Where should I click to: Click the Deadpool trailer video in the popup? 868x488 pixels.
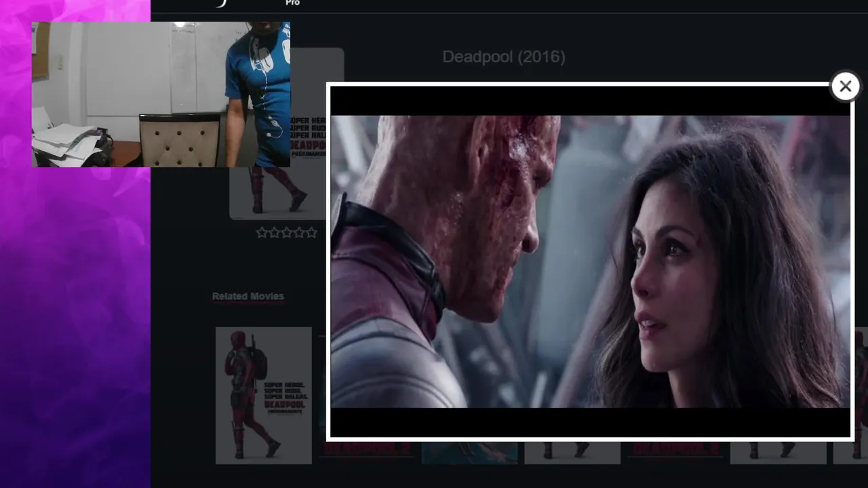590,262
